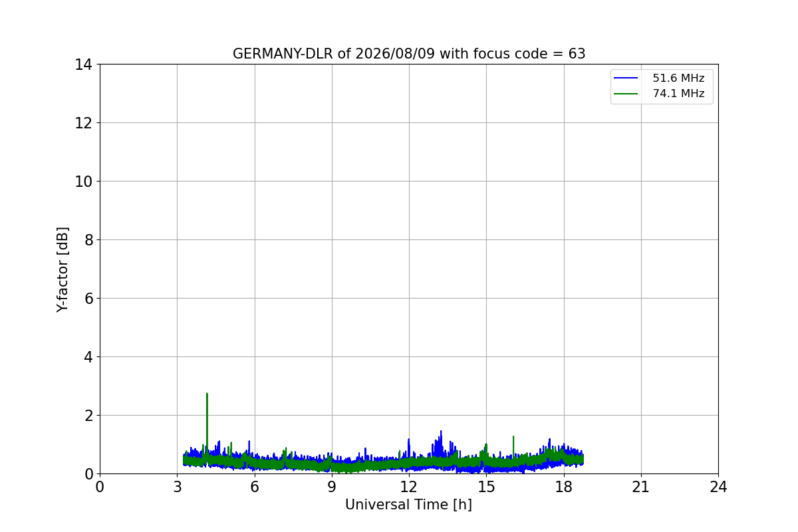Select the 51.6 MHz legend label

pos(678,78)
